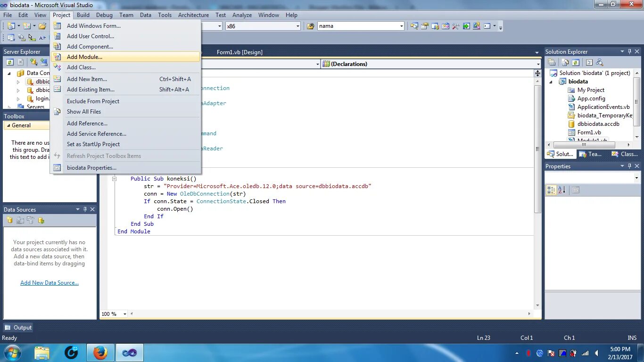The height and width of the screenshot is (362, 644).
Task: Refresh the Solution Explorer
Action: (x=575, y=62)
